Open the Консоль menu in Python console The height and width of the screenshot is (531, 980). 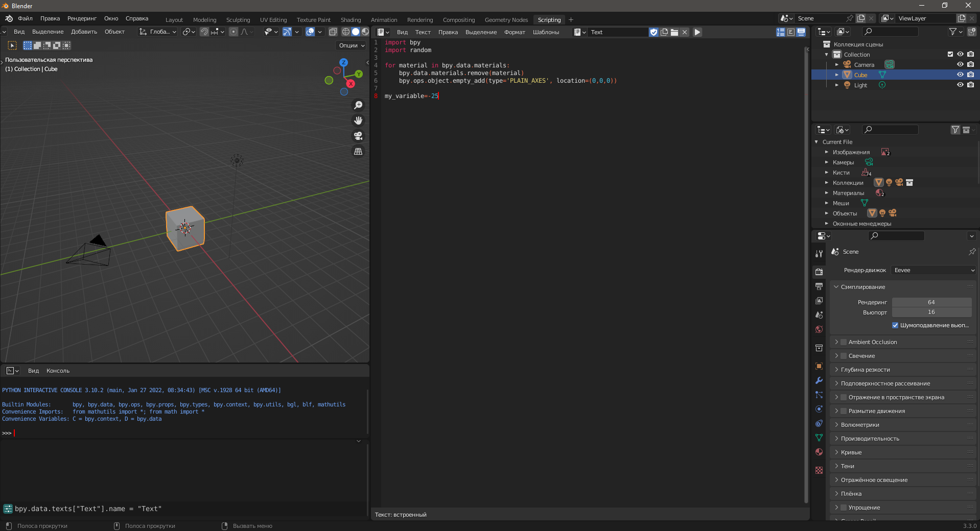point(58,371)
